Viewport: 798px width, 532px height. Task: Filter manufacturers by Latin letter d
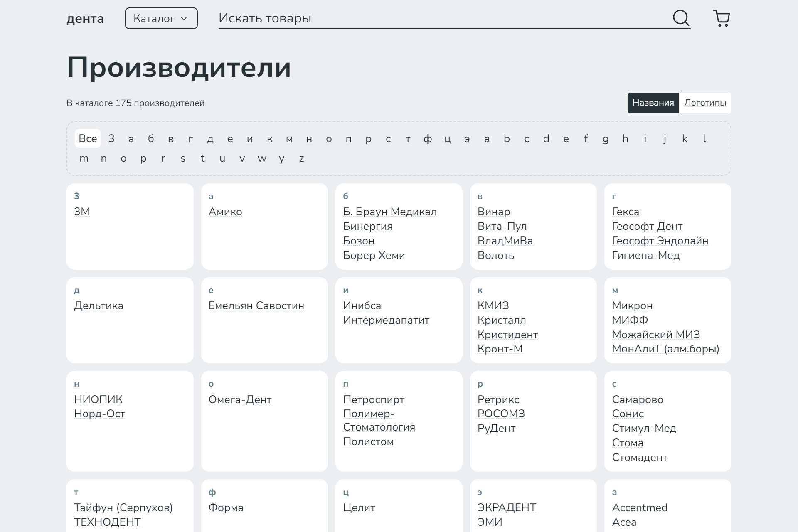546,138
